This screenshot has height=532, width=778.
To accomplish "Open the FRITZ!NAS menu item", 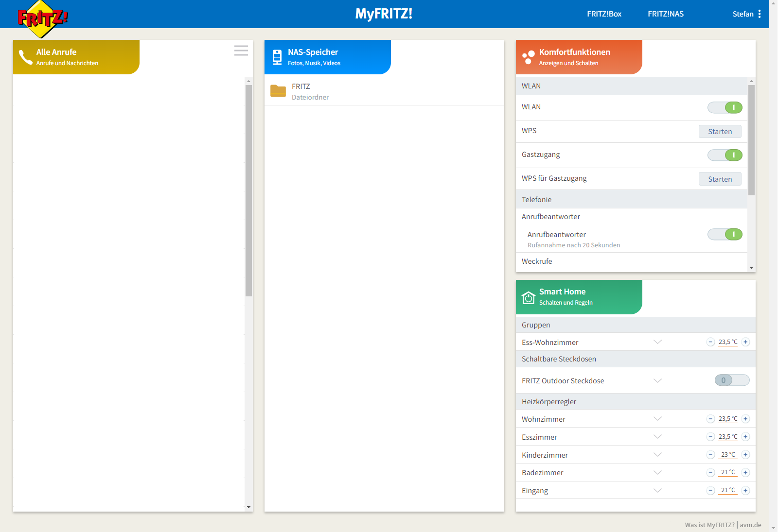I will point(666,14).
